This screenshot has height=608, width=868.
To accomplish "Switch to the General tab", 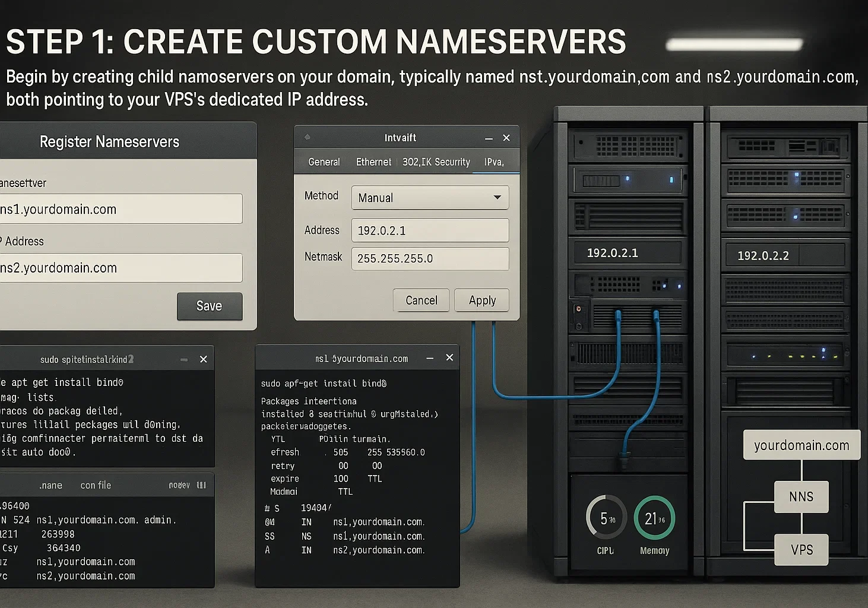I will [324, 161].
